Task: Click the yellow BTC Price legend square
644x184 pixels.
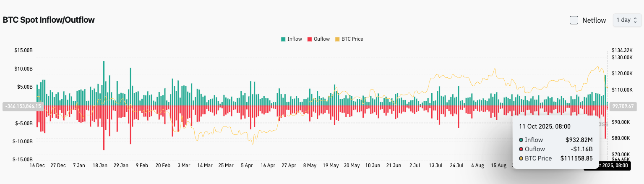Action: click(337, 39)
